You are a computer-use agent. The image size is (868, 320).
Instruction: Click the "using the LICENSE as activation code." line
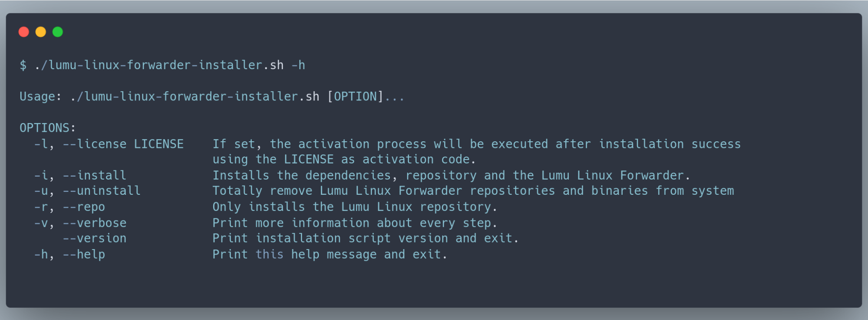tap(344, 160)
